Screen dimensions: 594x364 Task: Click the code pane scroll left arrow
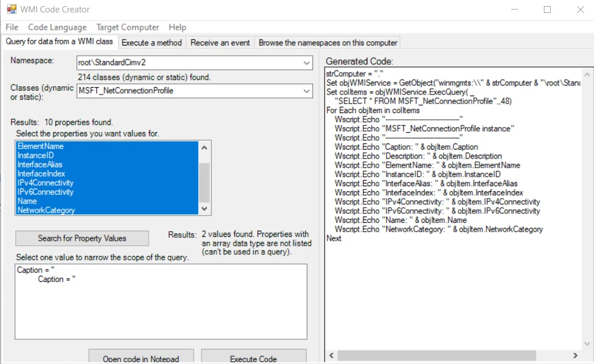[332, 356]
